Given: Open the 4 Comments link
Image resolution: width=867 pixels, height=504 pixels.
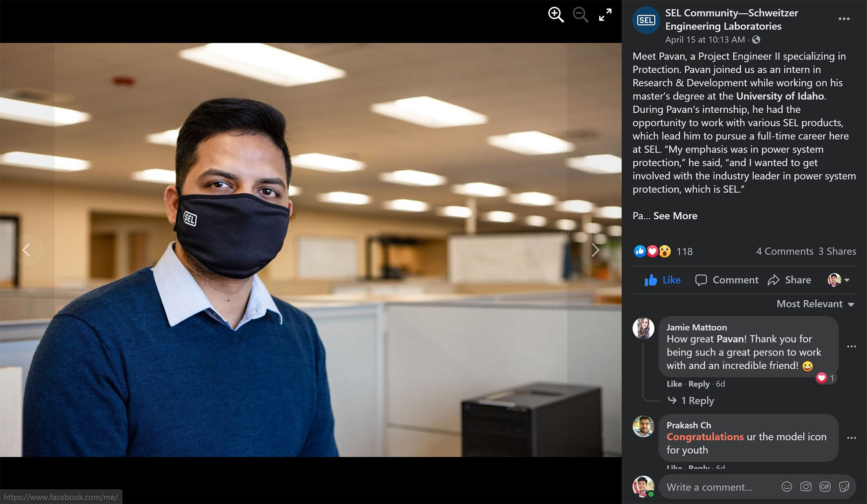Looking at the screenshot, I should click(785, 251).
